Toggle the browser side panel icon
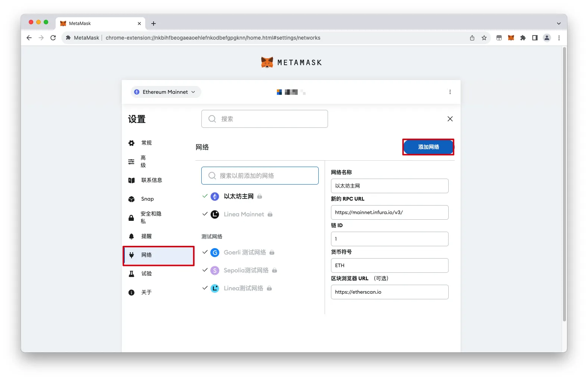588x380 pixels. 535,38
